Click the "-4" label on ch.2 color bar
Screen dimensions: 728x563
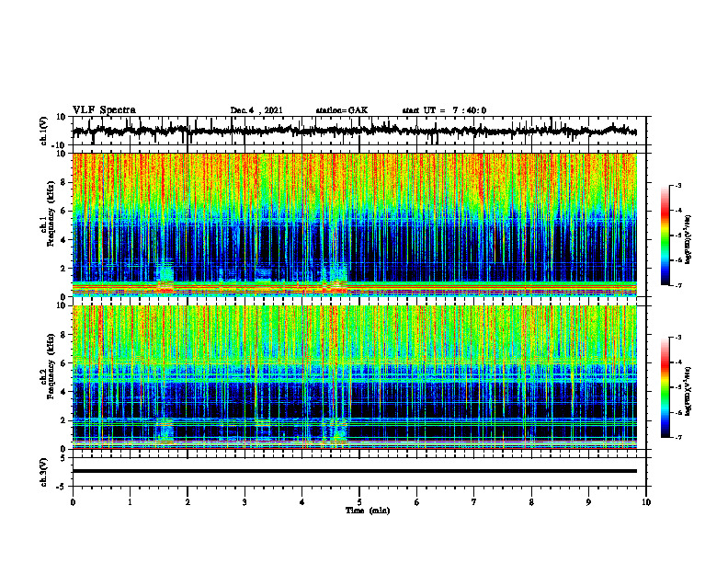[x=678, y=362]
